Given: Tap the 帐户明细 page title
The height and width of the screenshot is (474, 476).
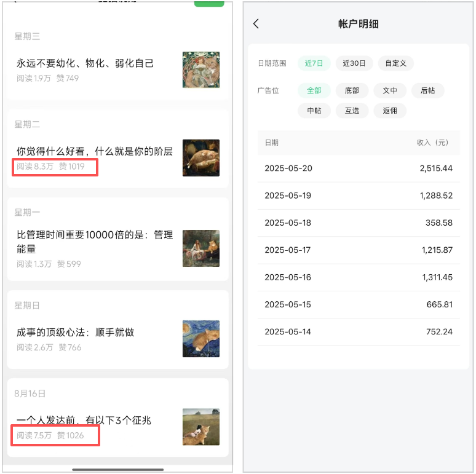Looking at the screenshot, I should coord(358,24).
